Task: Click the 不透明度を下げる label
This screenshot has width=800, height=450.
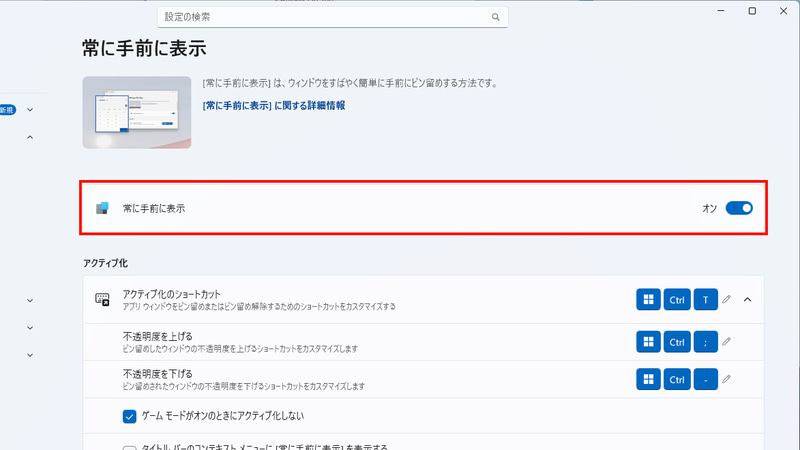Action: (x=158, y=374)
